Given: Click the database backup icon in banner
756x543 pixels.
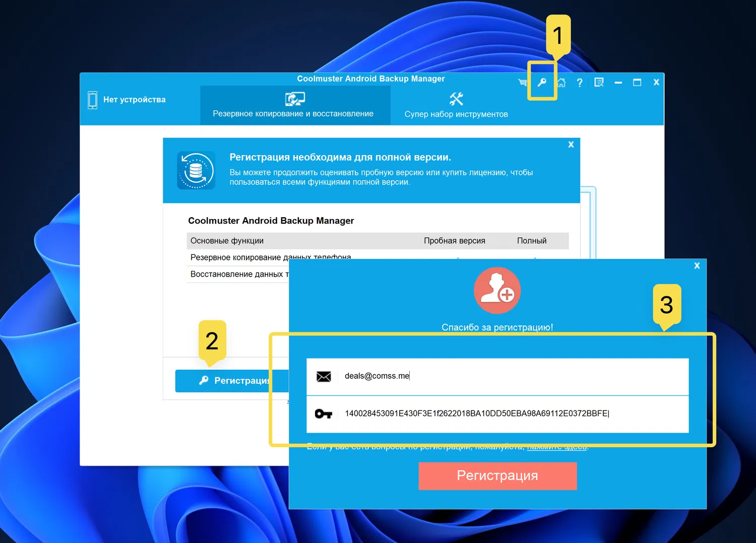Looking at the screenshot, I should click(x=196, y=171).
